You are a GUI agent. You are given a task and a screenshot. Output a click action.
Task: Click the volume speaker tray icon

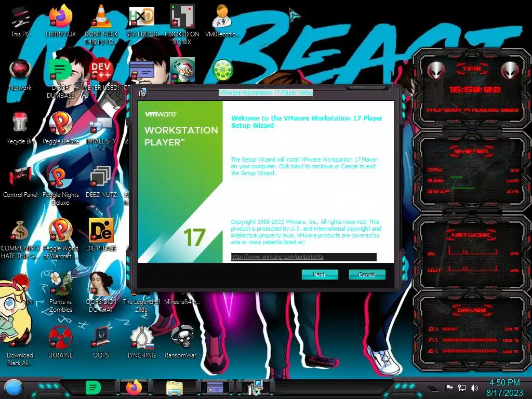point(474,388)
